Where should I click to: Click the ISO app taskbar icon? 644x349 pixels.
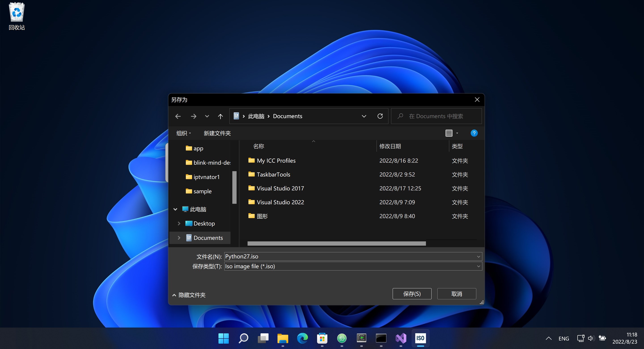click(420, 338)
